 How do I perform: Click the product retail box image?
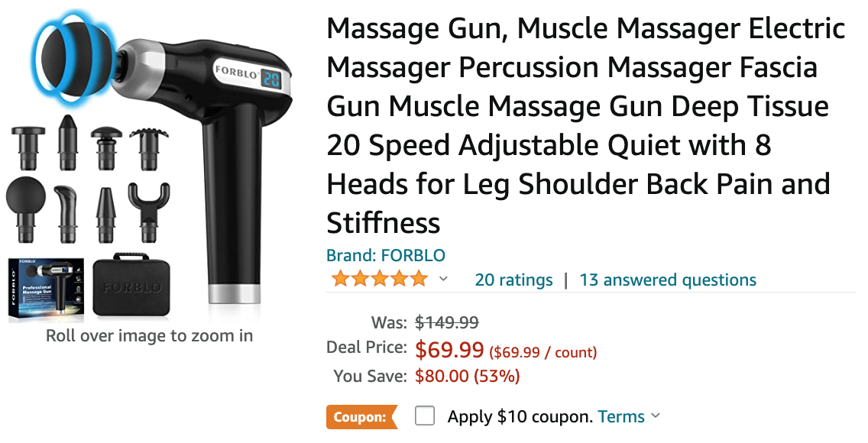46,289
